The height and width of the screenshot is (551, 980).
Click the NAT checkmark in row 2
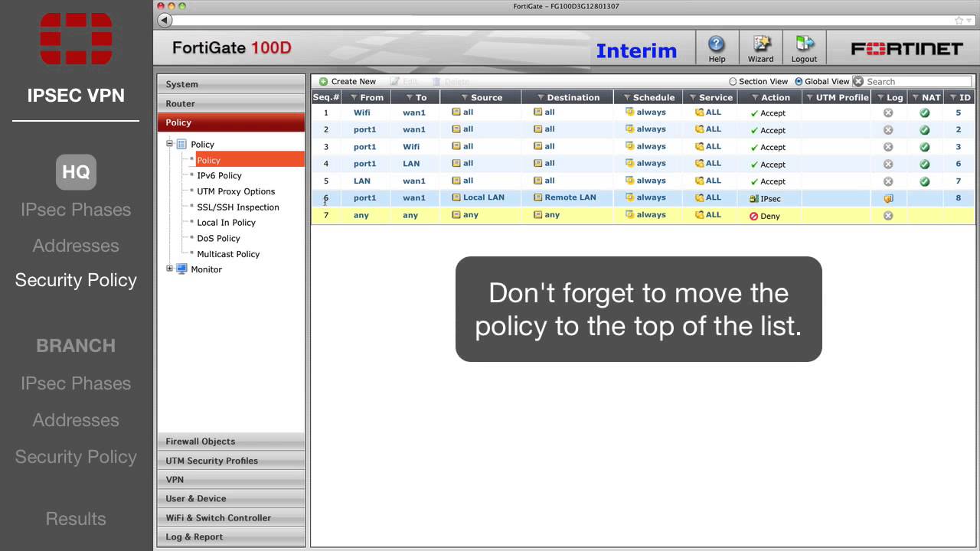[x=925, y=130]
